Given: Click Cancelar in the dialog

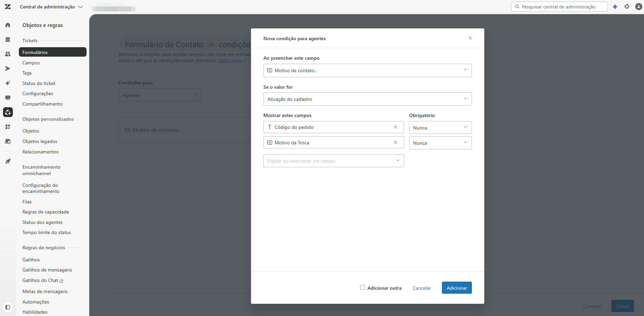Looking at the screenshot, I should 422,288.
